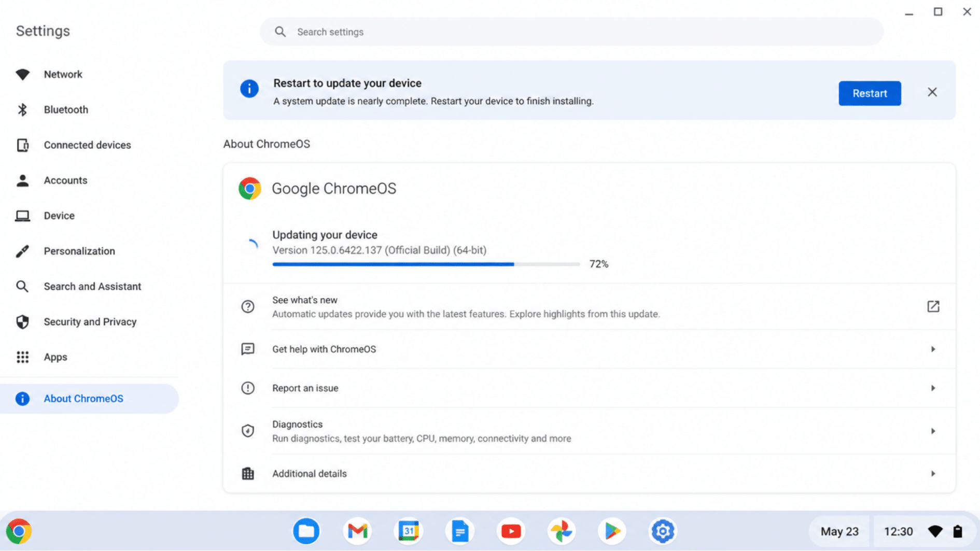The height and width of the screenshot is (551, 980).
Task: Click the Additional details building icon
Action: pos(248,473)
